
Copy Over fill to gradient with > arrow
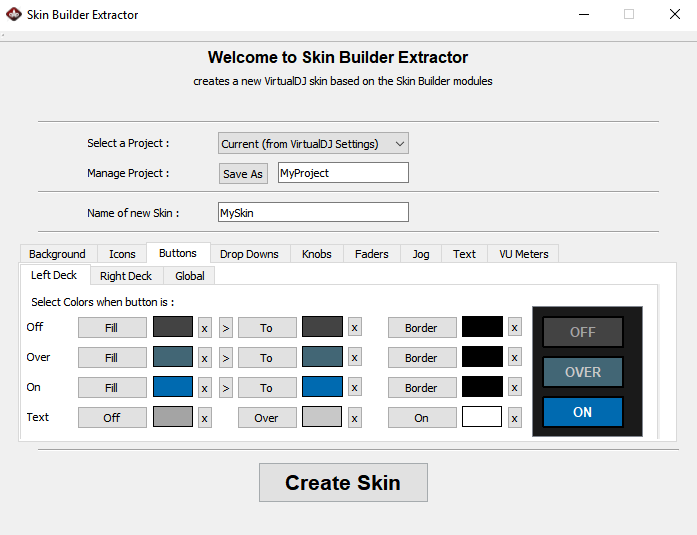(226, 358)
